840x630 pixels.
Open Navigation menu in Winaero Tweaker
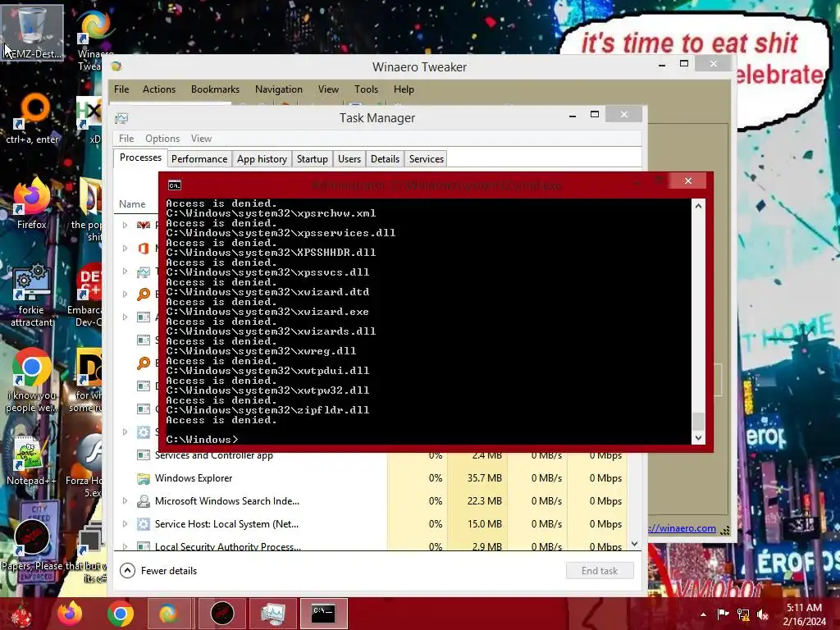click(279, 89)
